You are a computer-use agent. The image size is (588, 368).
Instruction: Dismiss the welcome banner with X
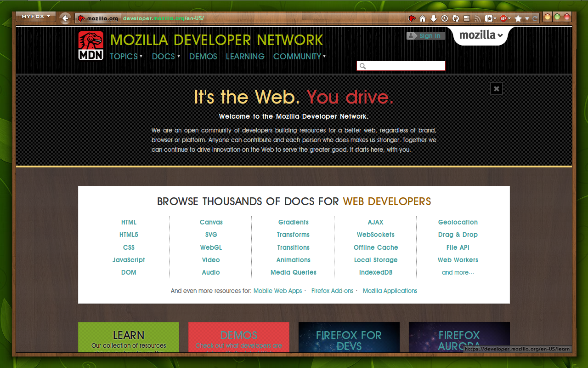coord(496,89)
